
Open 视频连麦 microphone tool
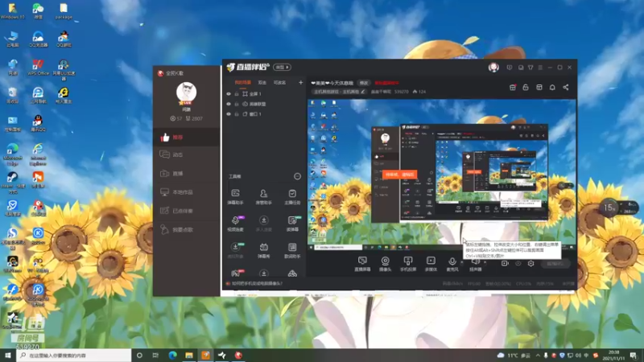[235, 224]
